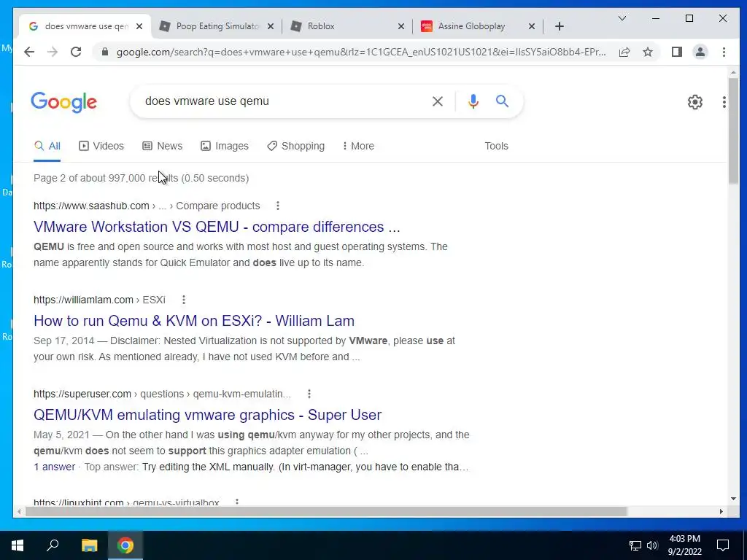Open the saashub.com result's options dots
747x560 pixels.
point(278,206)
